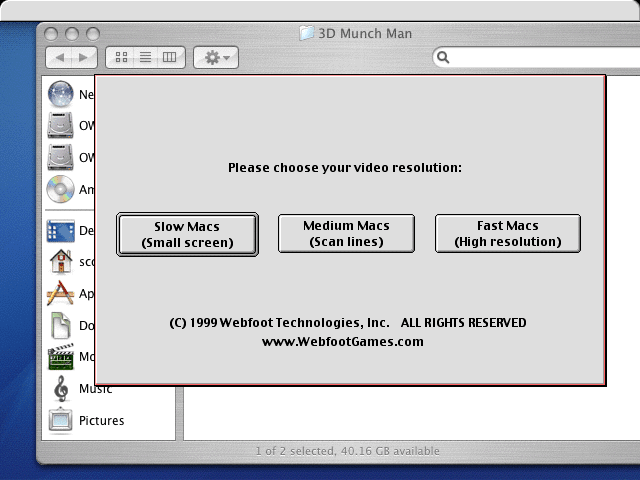Open Movies clapperboard icon in sidebar
The height and width of the screenshot is (480, 640).
click(x=61, y=357)
